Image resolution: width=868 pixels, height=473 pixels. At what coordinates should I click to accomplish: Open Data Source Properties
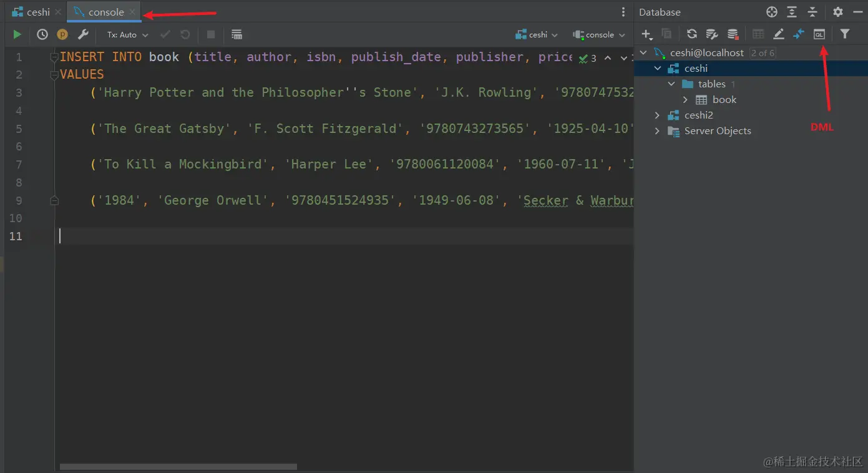tap(712, 34)
